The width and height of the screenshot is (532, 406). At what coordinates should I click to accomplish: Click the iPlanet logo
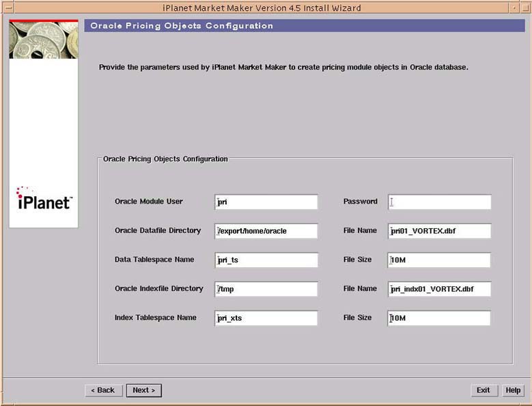(x=44, y=199)
